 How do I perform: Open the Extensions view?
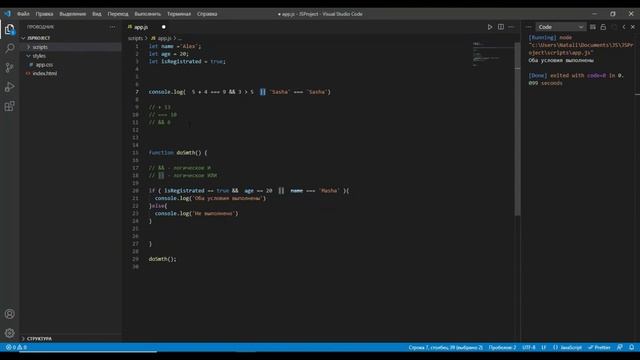coord(9,106)
